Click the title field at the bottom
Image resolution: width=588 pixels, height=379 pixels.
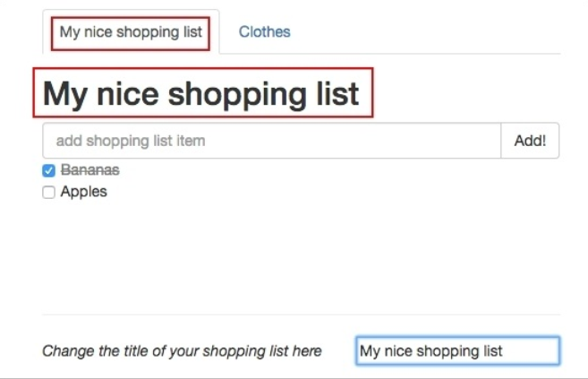click(456, 351)
